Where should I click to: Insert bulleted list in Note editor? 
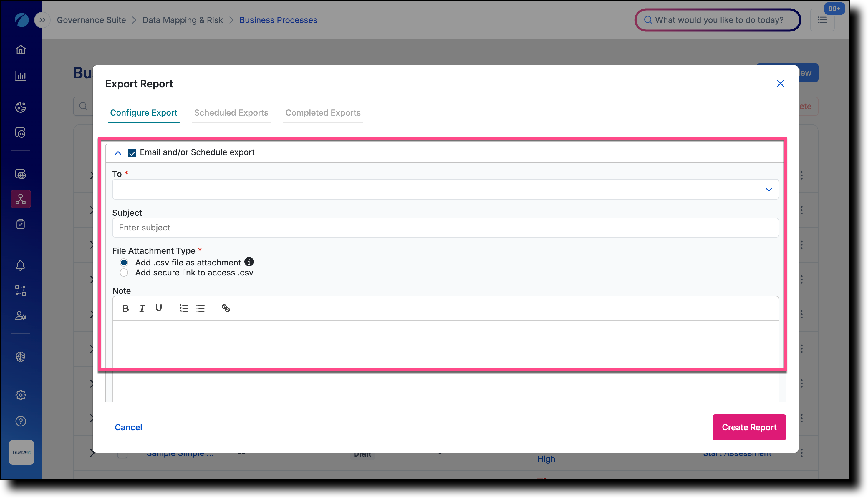tap(201, 308)
